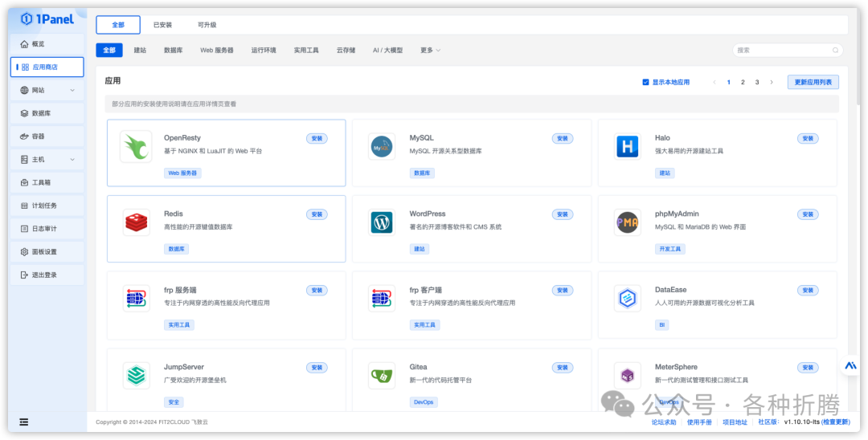This screenshot has width=868, height=440.
Task: Install WordPress via its 安装 button
Action: [563, 214]
